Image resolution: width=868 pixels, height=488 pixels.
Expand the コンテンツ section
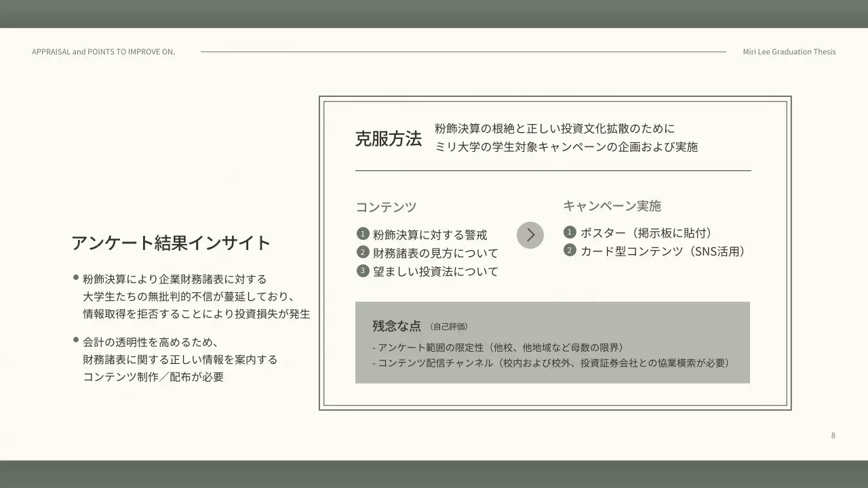[x=385, y=206]
